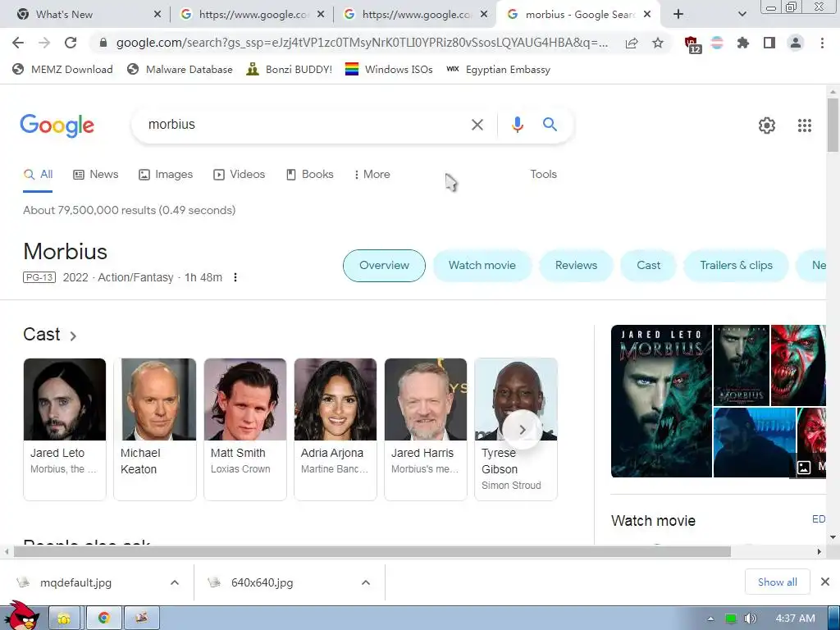Click the vertical page scrollbar thumb

(x=833, y=125)
